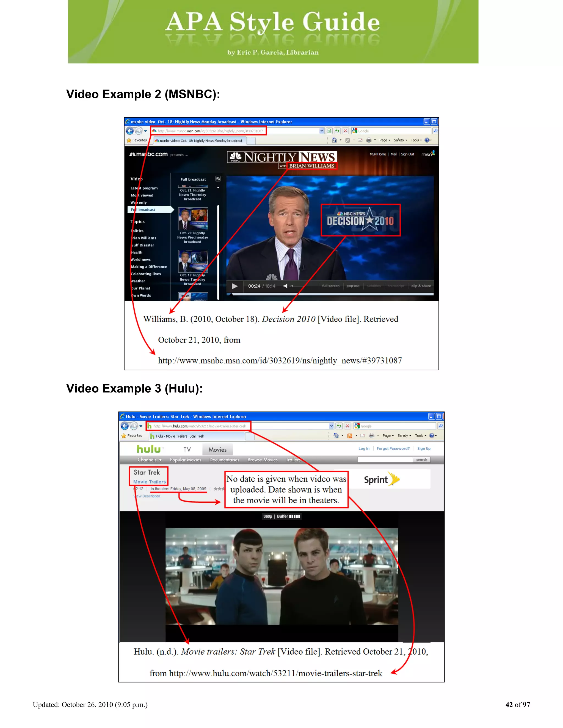Stop loading the Hulu page
This screenshot has height=728, width=563.
pyautogui.click(x=347, y=426)
